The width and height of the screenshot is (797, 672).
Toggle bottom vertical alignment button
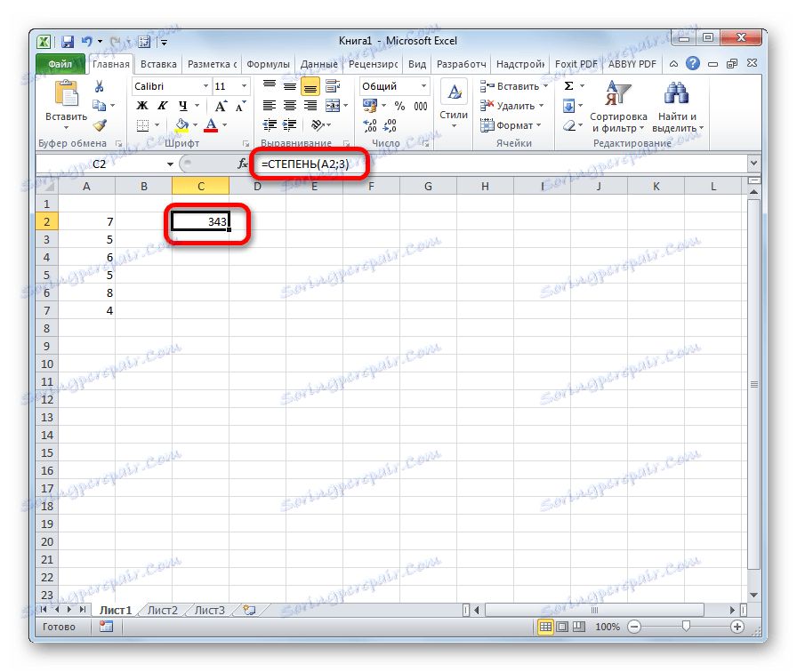coord(310,87)
